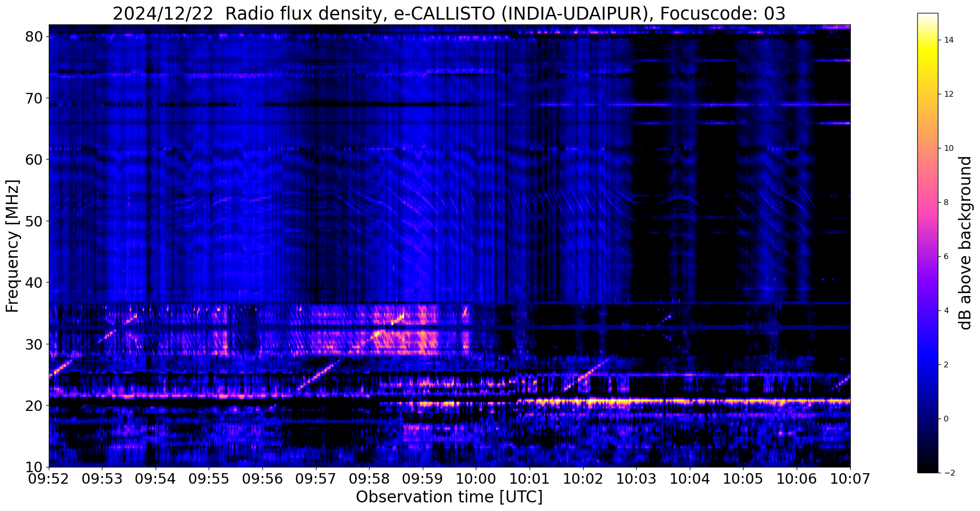The image size is (980, 511).
Task: Click the colorbar tick label 10
Action: pos(947,148)
